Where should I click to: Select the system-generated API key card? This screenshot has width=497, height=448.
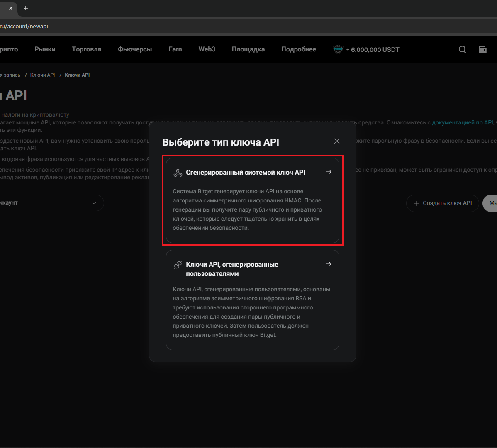point(253,200)
